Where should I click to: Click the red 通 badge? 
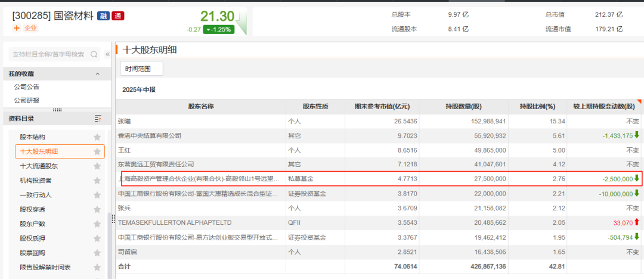coord(118,16)
